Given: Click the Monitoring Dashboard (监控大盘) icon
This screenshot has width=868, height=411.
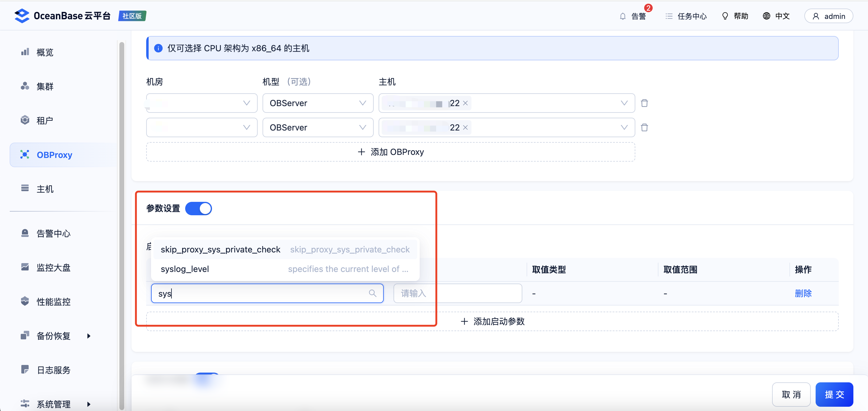Looking at the screenshot, I should [x=25, y=267].
